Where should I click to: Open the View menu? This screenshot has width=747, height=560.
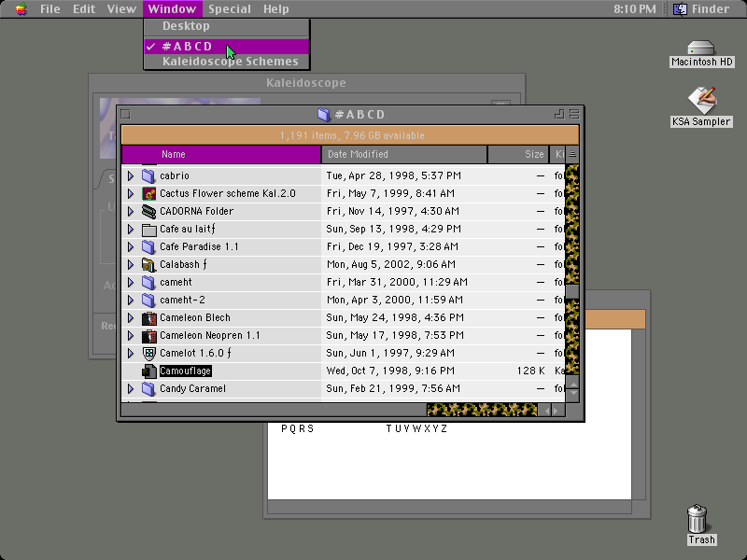point(121,8)
